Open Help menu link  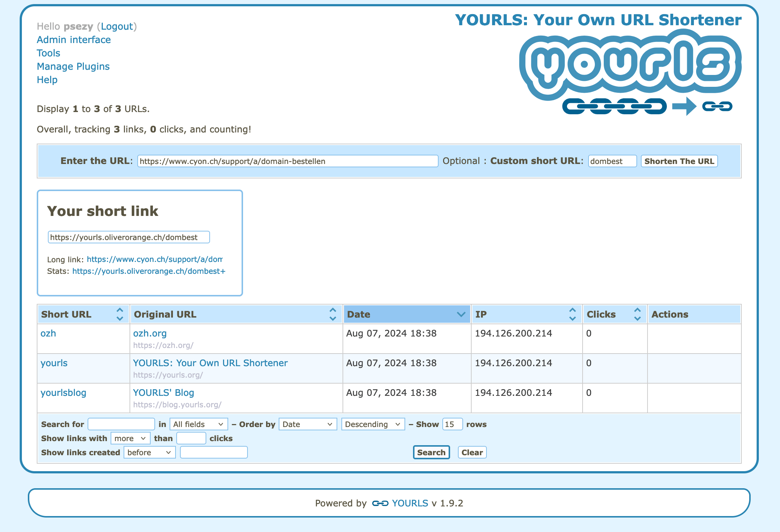click(47, 80)
